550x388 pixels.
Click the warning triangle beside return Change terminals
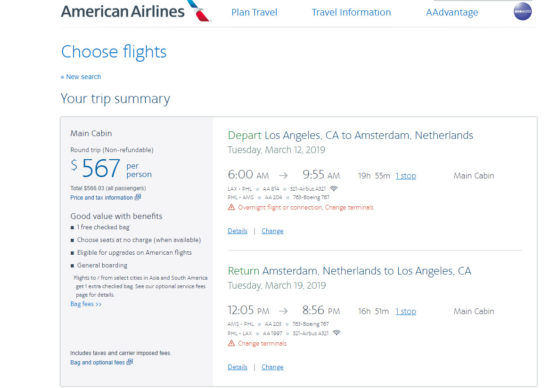point(231,343)
